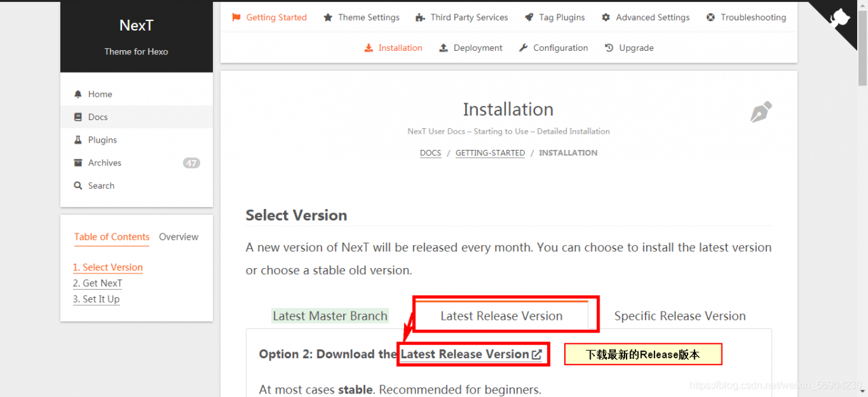
Task: Click the bell icon beside Home
Action: 78,94
